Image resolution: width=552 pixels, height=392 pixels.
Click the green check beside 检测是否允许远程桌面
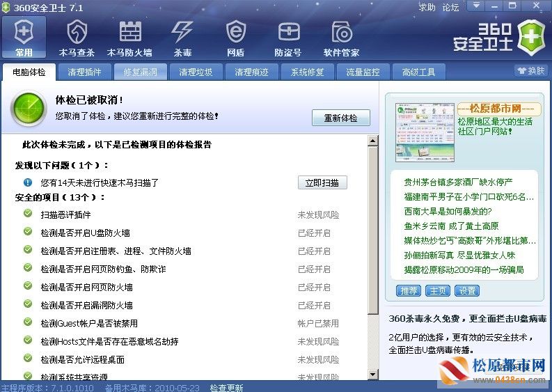point(28,358)
